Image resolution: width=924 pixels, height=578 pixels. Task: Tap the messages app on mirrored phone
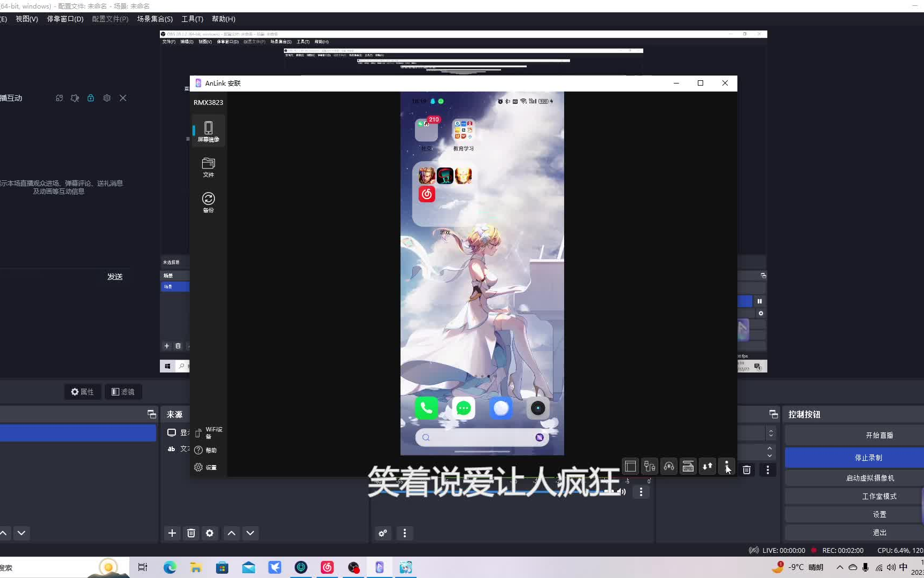[464, 408]
